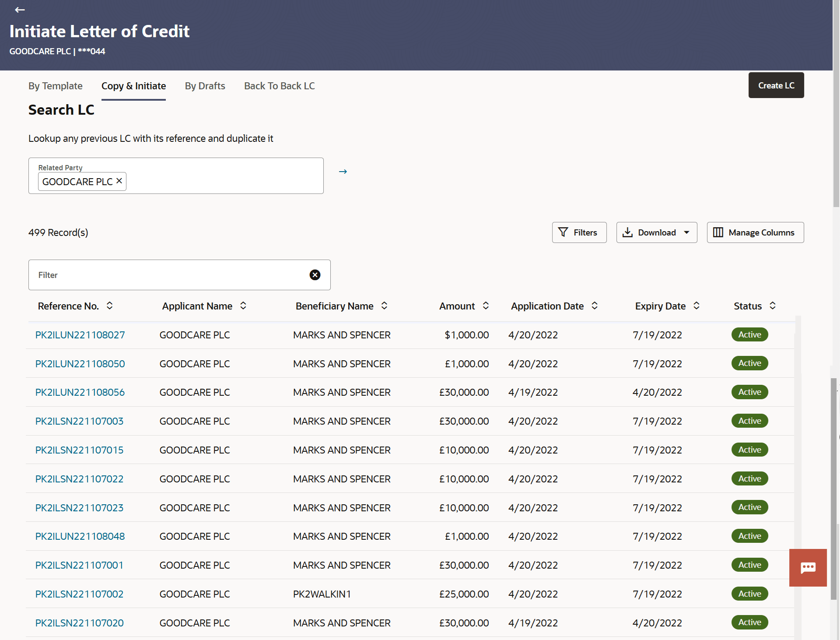Screen dimensions: 840x640
Task: Sort by Reference No. column
Action: pos(110,306)
